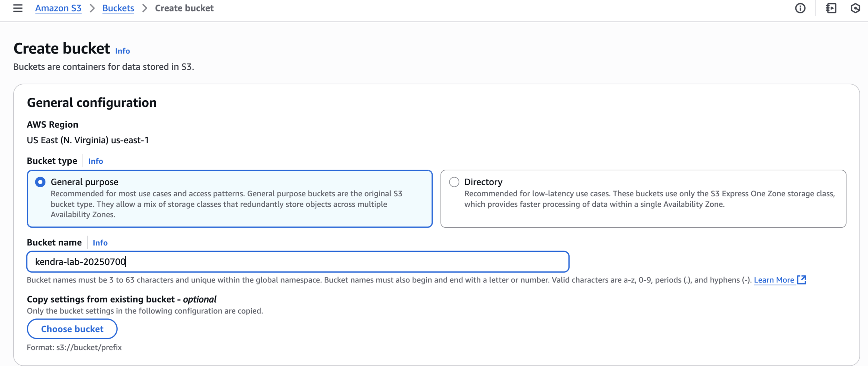Open the info help panel icon
The height and width of the screenshot is (366, 868).
tap(800, 8)
